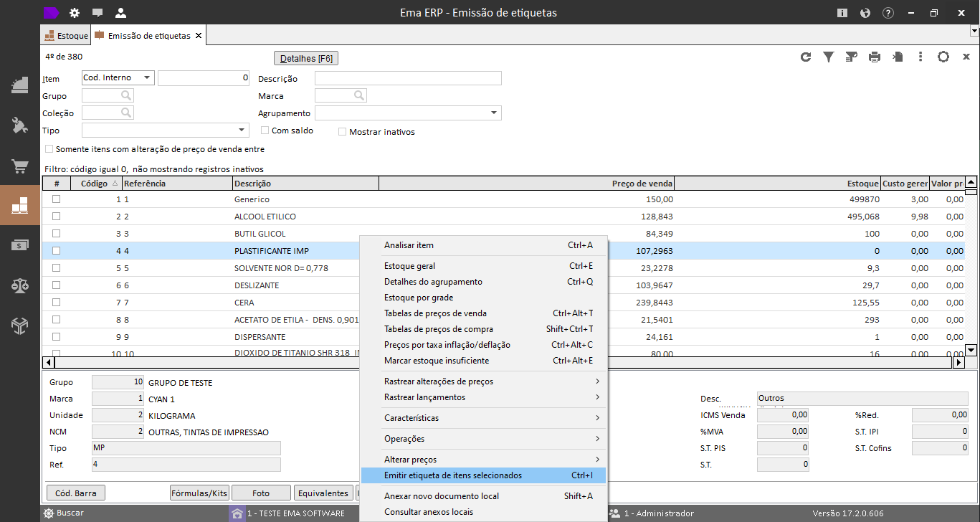Open settings gear in title bar
Image resolution: width=980 pixels, height=522 pixels.
75,13
